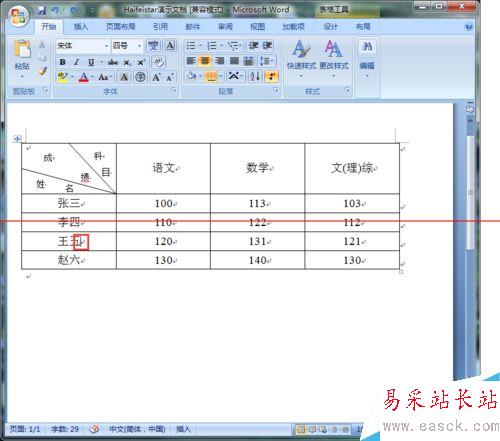
Task: Apply distributed alignment
Action: [248, 61]
